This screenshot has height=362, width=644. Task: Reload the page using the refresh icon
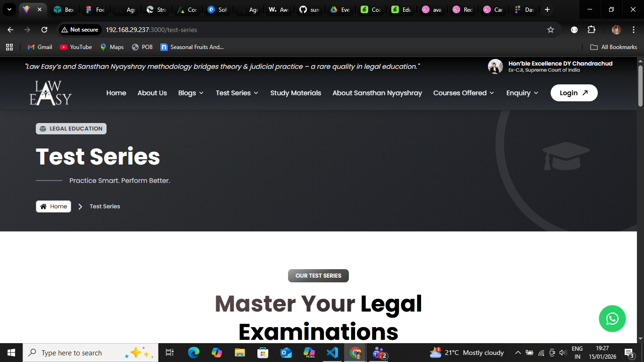click(44, 30)
